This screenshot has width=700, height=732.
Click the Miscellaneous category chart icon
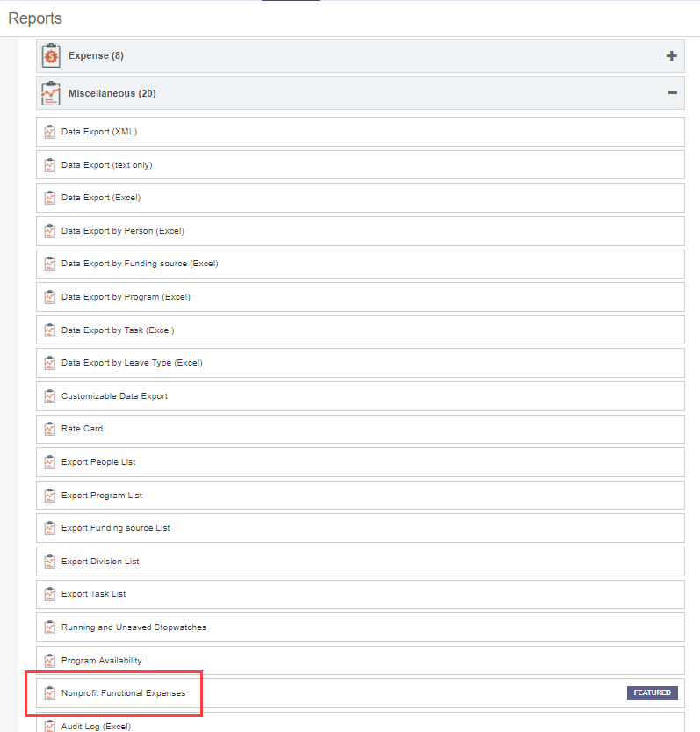[x=51, y=93]
